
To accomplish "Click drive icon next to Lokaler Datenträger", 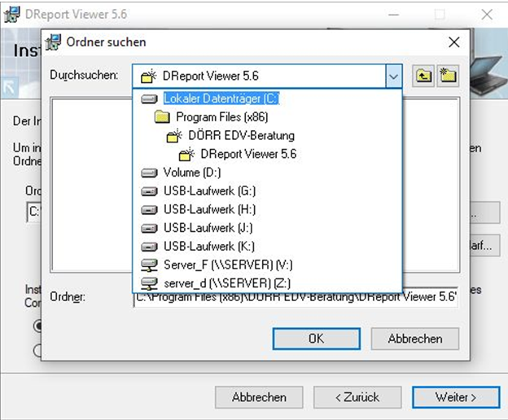I will point(149,98).
